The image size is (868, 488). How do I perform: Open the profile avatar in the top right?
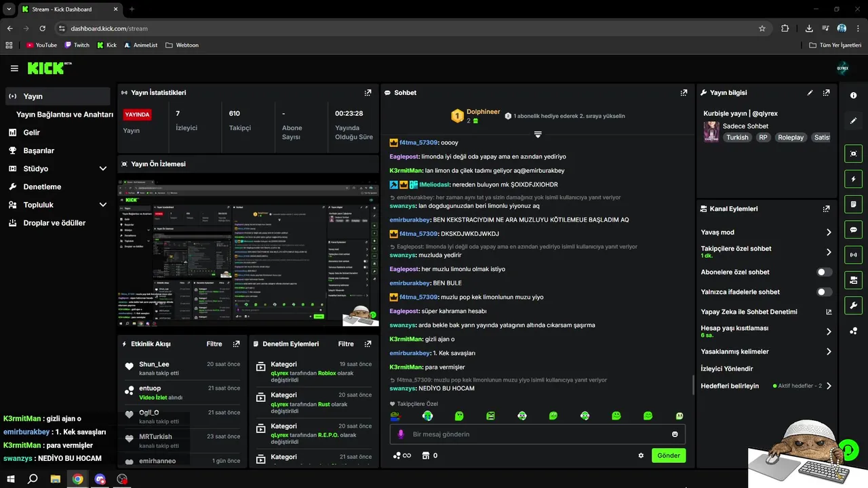[843, 68]
